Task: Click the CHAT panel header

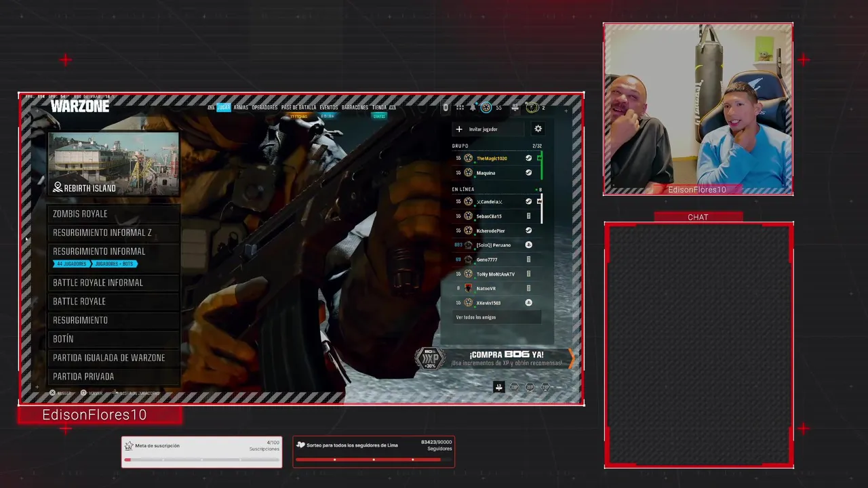Action: pos(698,217)
